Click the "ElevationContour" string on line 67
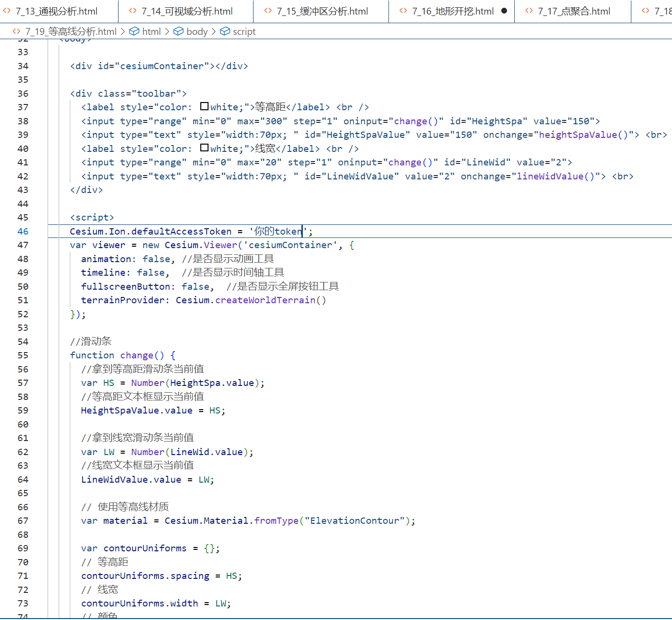Screen dimensions: 672x620 click(355, 521)
